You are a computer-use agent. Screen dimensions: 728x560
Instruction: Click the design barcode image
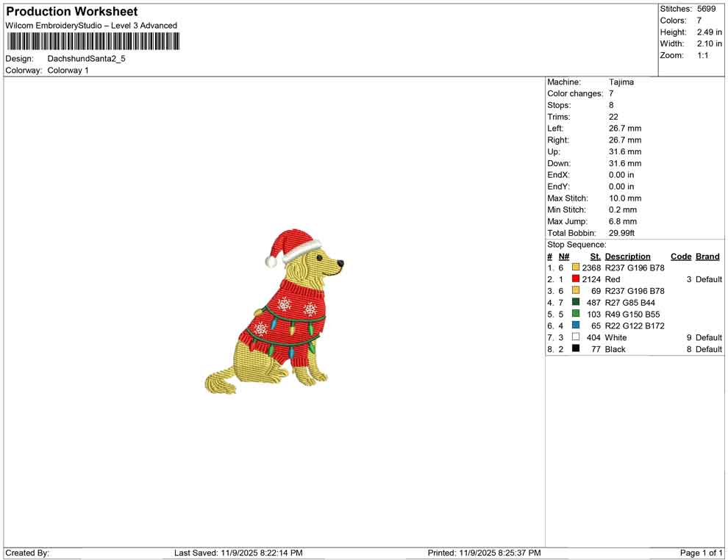point(93,42)
